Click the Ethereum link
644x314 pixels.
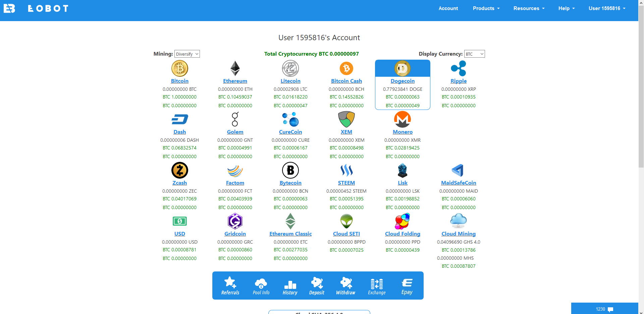click(235, 81)
